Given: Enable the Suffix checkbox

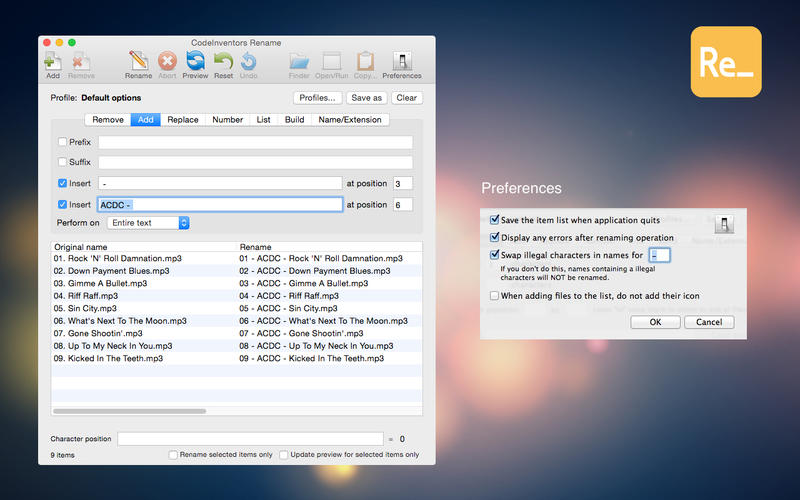Looking at the screenshot, I should click(63, 162).
